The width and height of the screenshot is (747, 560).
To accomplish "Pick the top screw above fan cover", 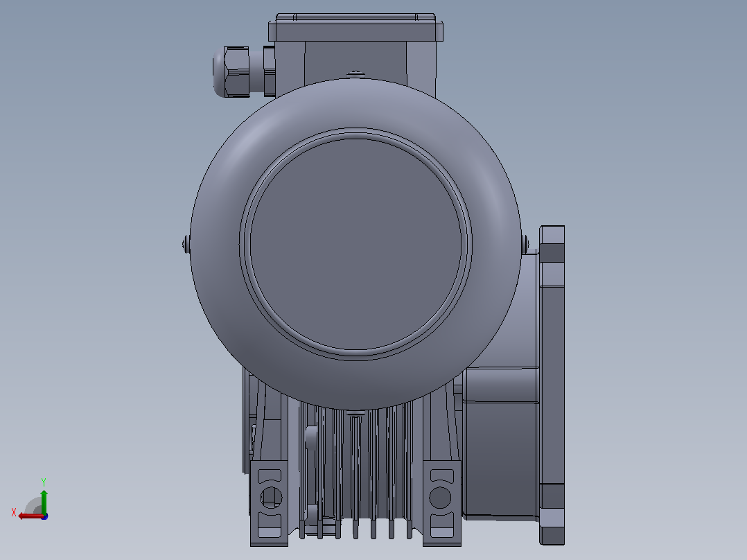I will point(355,74).
